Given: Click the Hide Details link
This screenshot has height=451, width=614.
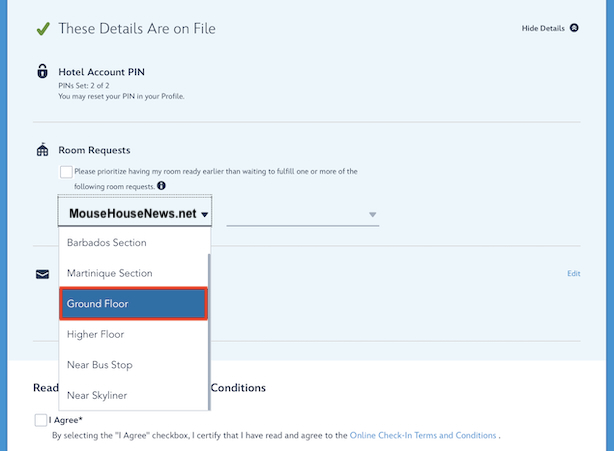Looking at the screenshot, I should 543,28.
